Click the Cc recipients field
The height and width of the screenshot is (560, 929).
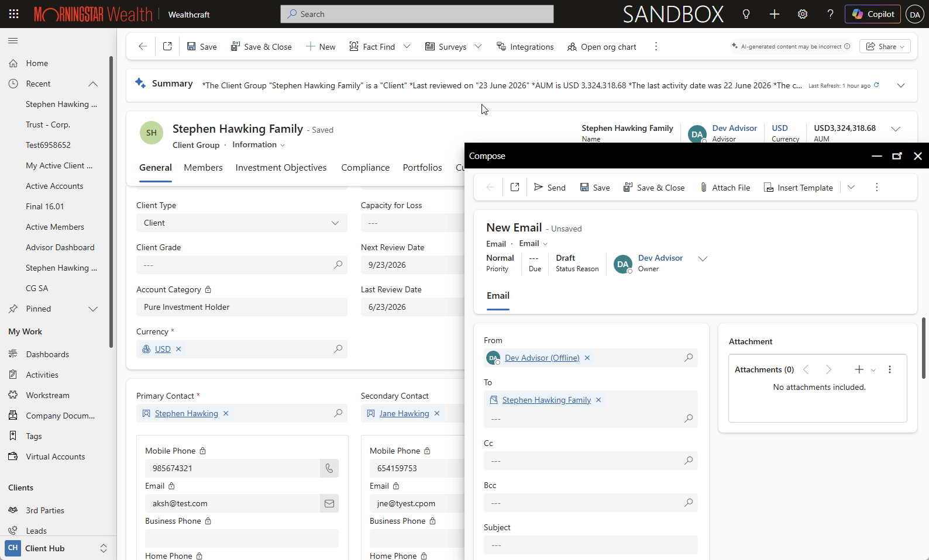point(591,461)
